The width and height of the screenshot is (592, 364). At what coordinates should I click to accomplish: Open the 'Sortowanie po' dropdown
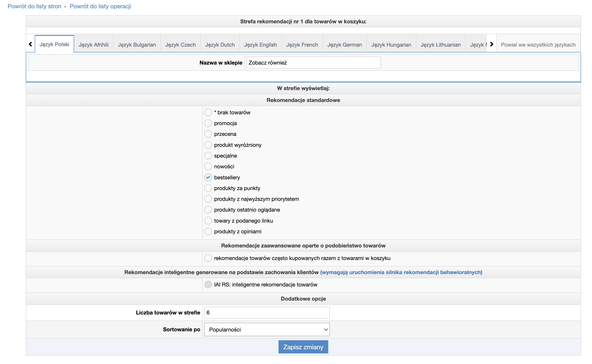(267, 329)
